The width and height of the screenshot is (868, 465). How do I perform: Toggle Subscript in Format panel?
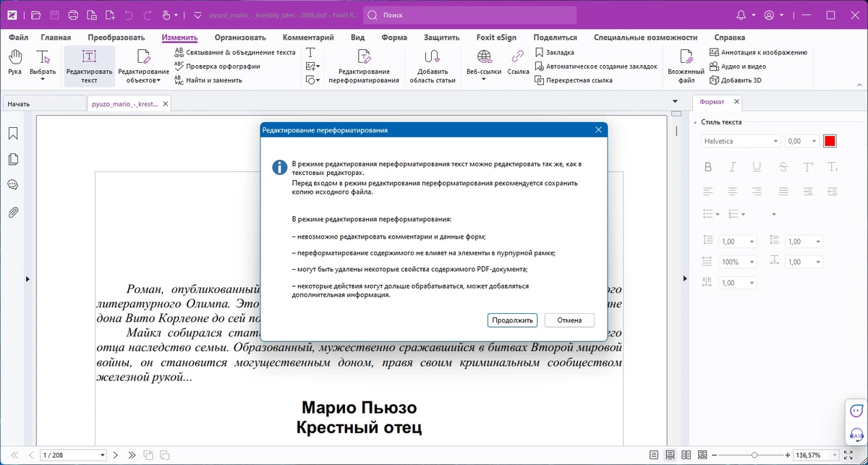tap(833, 167)
